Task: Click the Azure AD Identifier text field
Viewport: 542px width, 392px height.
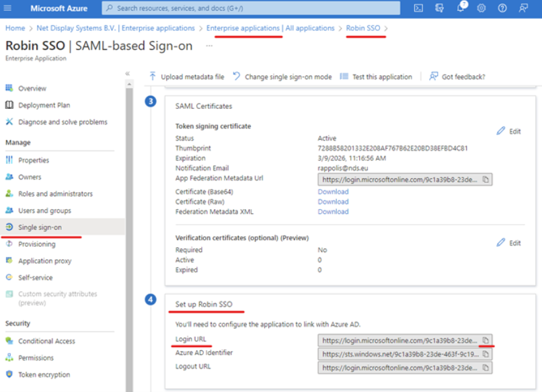Action: click(x=405, y=354)
